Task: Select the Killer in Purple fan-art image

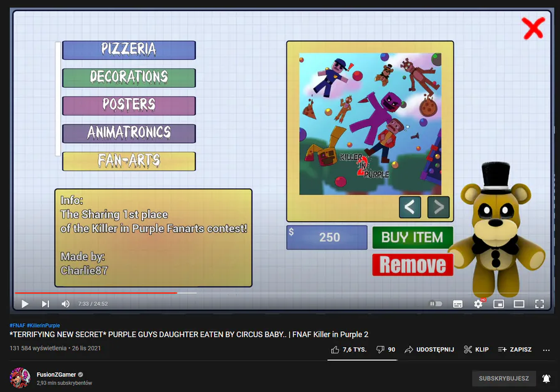Action: pos(370,124)
